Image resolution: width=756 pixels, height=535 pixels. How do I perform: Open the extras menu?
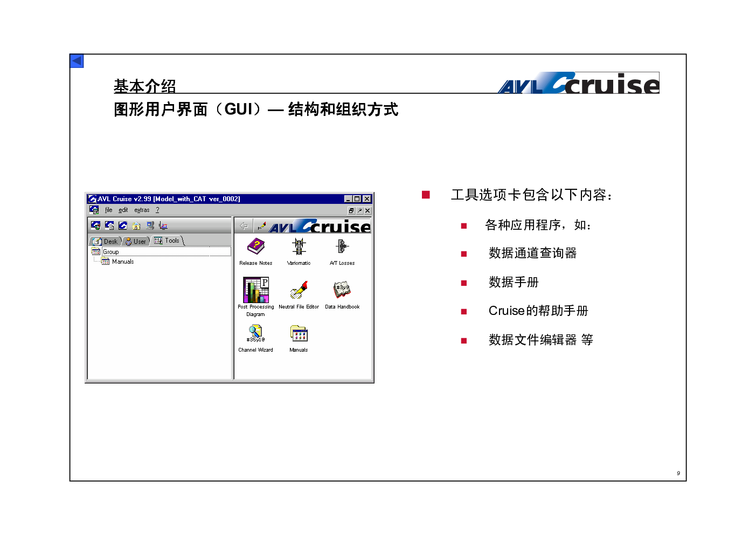click(x=142, y=210)
